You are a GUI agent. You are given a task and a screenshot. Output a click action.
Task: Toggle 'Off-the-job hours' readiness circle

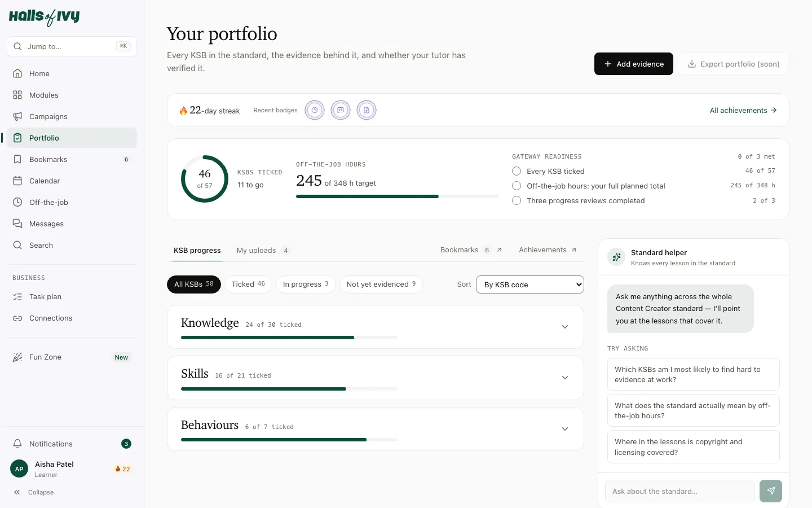point(517,186)
